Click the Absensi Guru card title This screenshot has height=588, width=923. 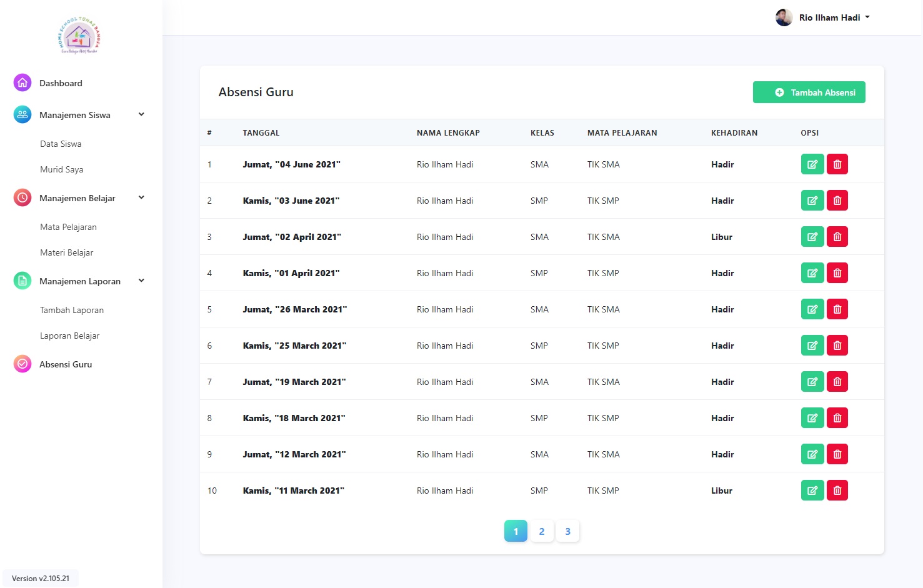pos(256,92)
